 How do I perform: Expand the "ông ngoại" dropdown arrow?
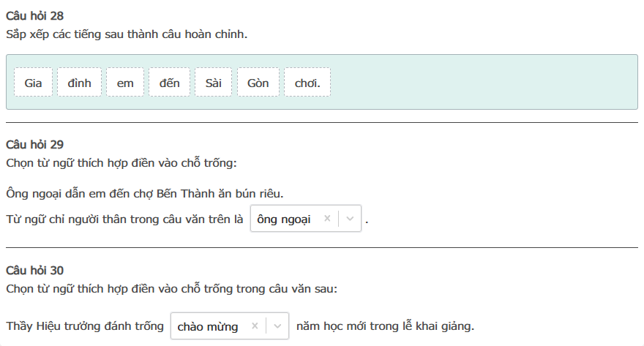[x=350, y=219]
